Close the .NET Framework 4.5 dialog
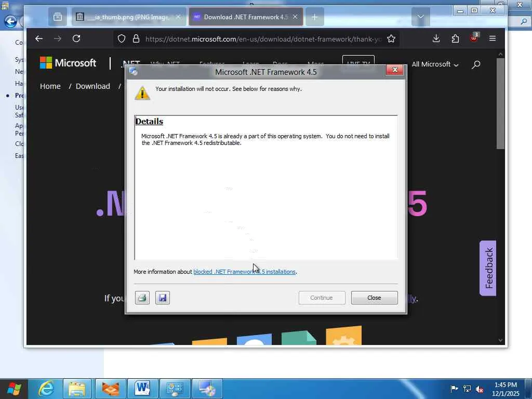This screenshot has height=399, width=532. click(x=374, y=298)
